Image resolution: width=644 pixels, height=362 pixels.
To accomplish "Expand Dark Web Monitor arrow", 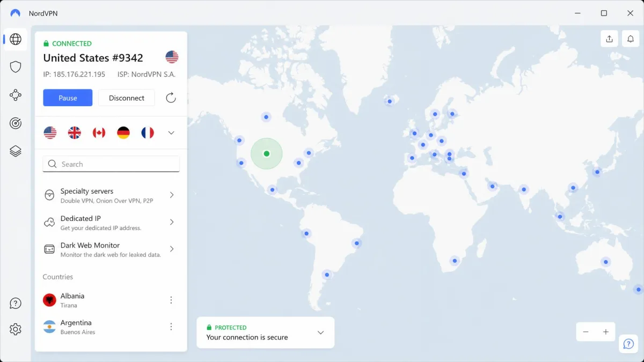I will tap(172, 249).
